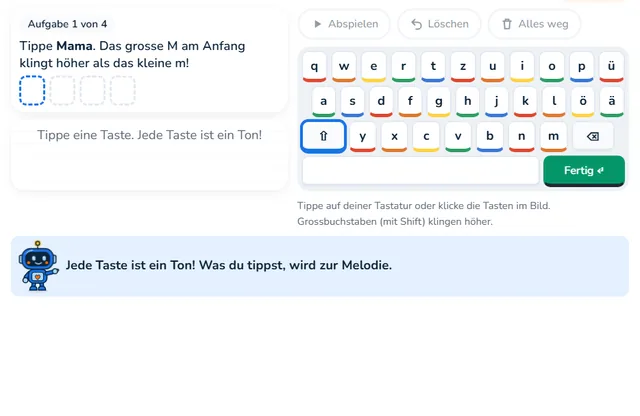Select the first highlighted letter box
640x416 pixels.
[x=32, y=91]
